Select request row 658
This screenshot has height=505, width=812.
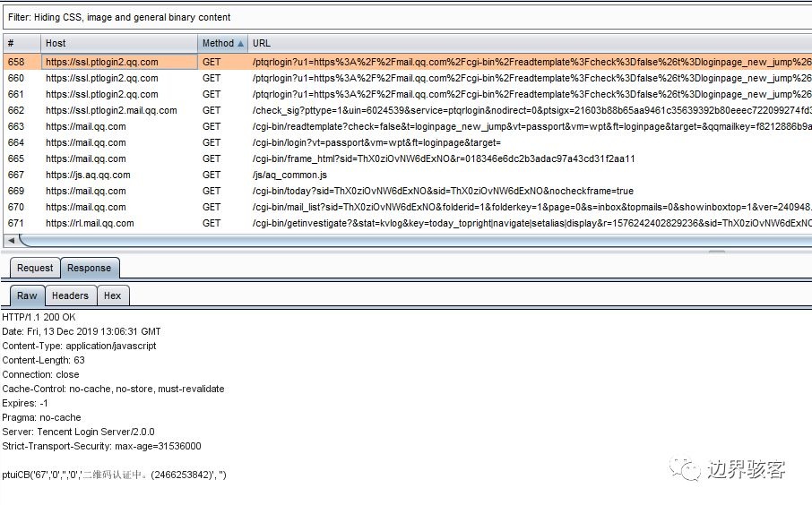pyautogui.click(x=407, y=62)
